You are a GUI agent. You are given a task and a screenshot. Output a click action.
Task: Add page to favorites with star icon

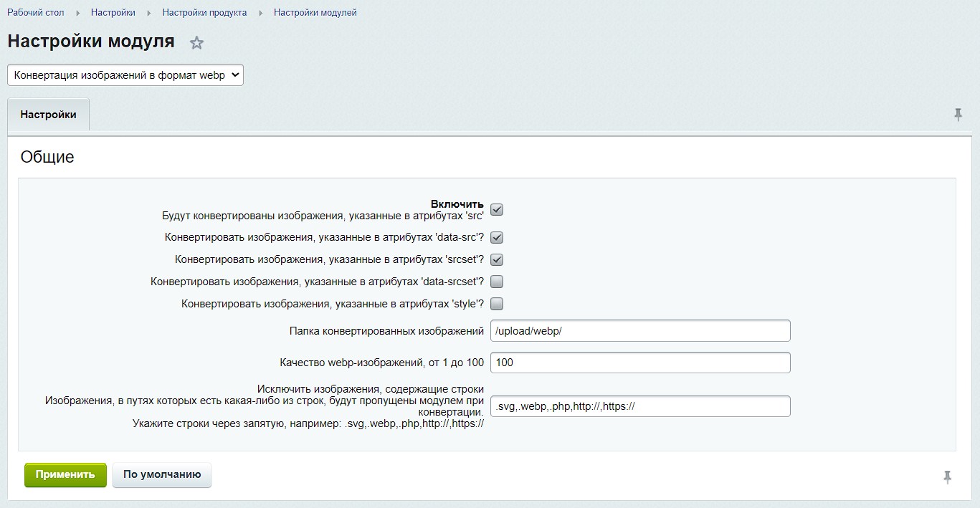(x=196, y=43)
